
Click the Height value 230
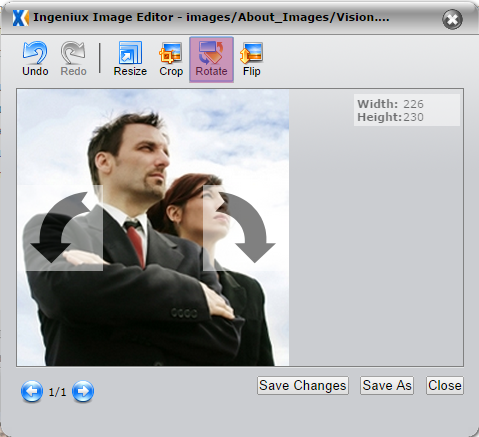pyautogui.click(x=413, y=117)
